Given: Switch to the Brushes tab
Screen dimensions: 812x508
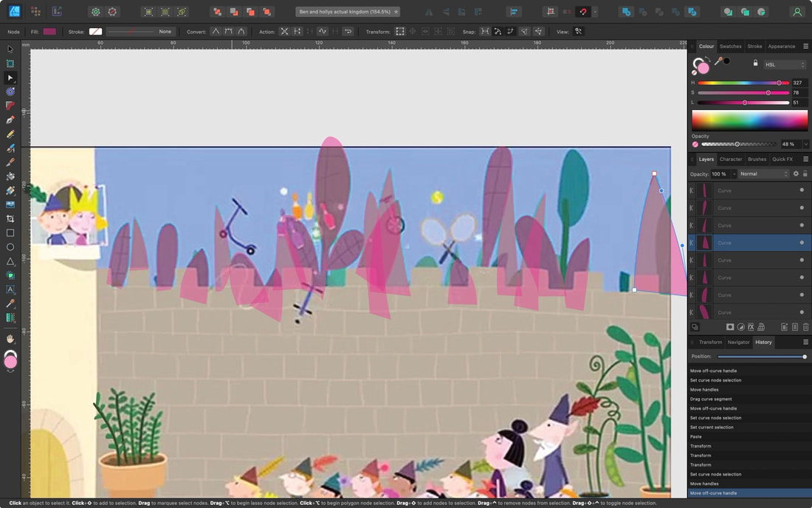Looking at the screenshot, I should (x=757, y=159).
